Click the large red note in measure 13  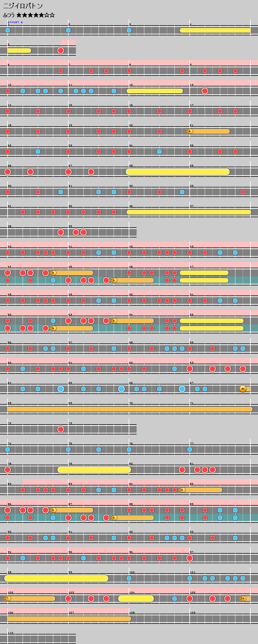[205, 91]
